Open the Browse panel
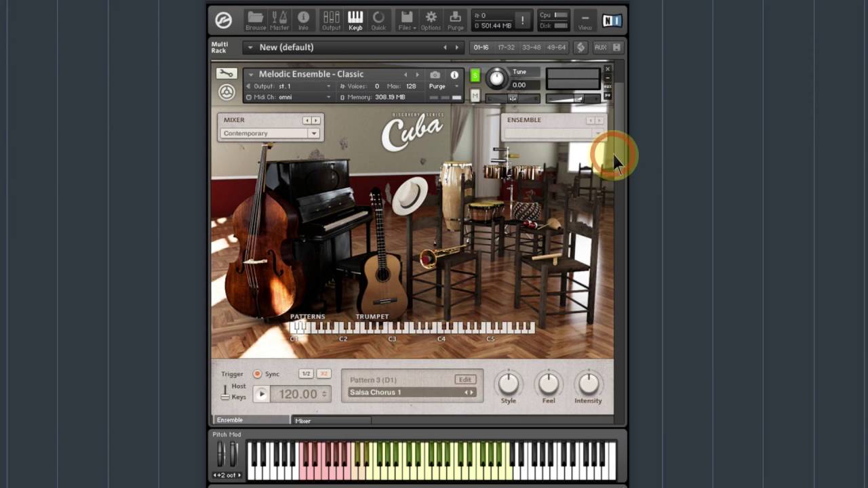This screenshot has width=868, height=488. [256, 20]
